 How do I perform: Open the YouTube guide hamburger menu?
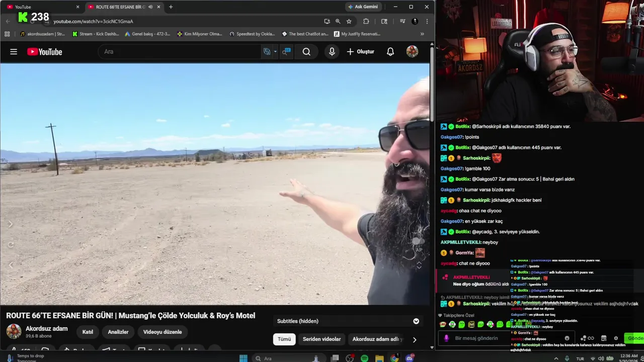click(x=14, y=52)
